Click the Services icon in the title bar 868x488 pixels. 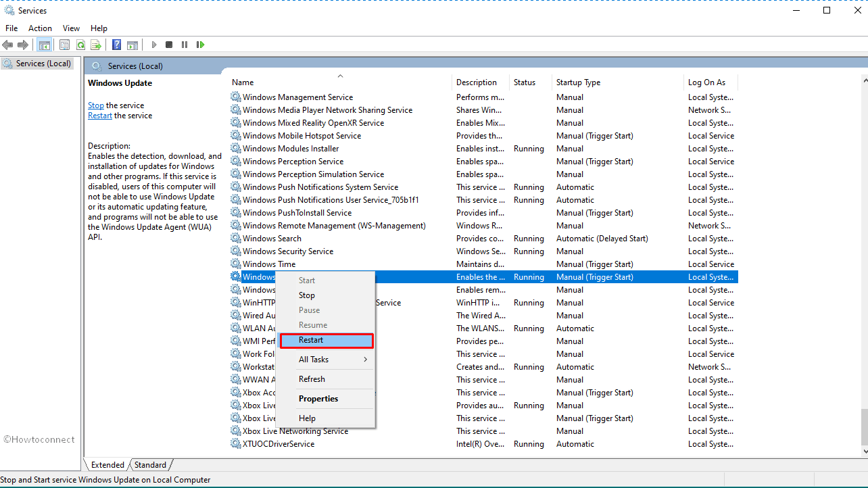point(9,10)
